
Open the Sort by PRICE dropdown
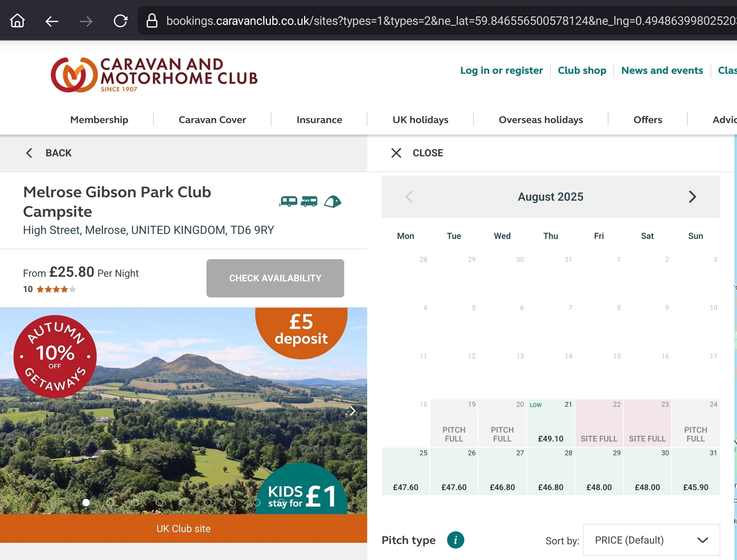[651, 540]
